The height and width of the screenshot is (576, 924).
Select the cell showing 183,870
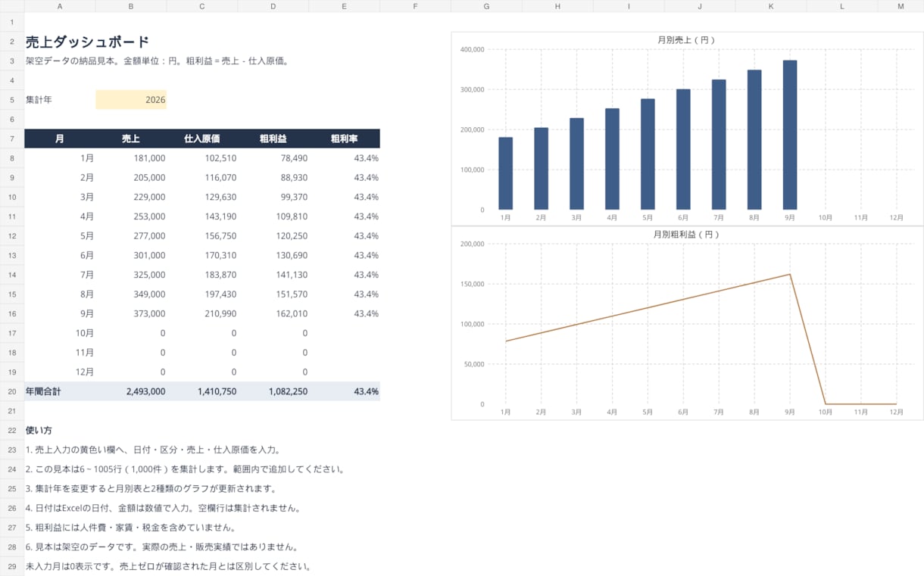pyautogui.click(x=202, y=275)
